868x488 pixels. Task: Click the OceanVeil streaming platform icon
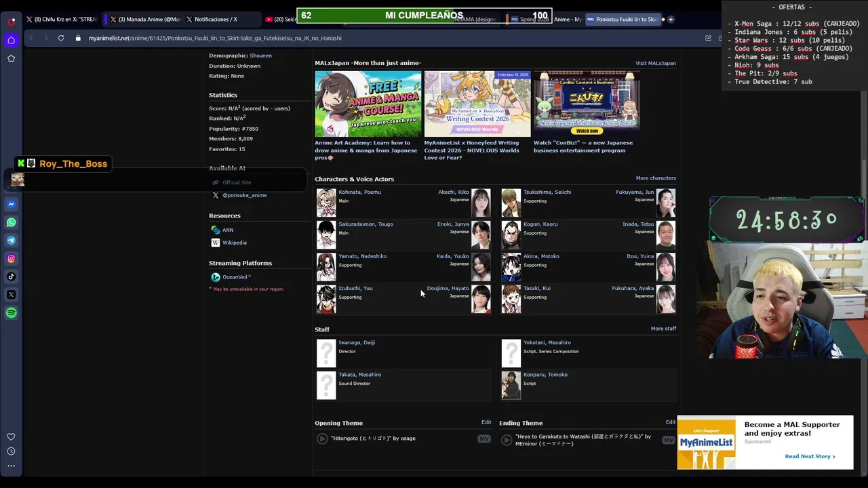pyautogui.click(x=216, y=277)
